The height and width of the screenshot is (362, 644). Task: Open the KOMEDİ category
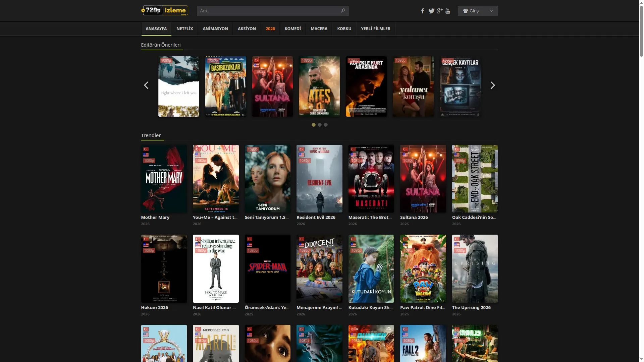click(293, 29)
